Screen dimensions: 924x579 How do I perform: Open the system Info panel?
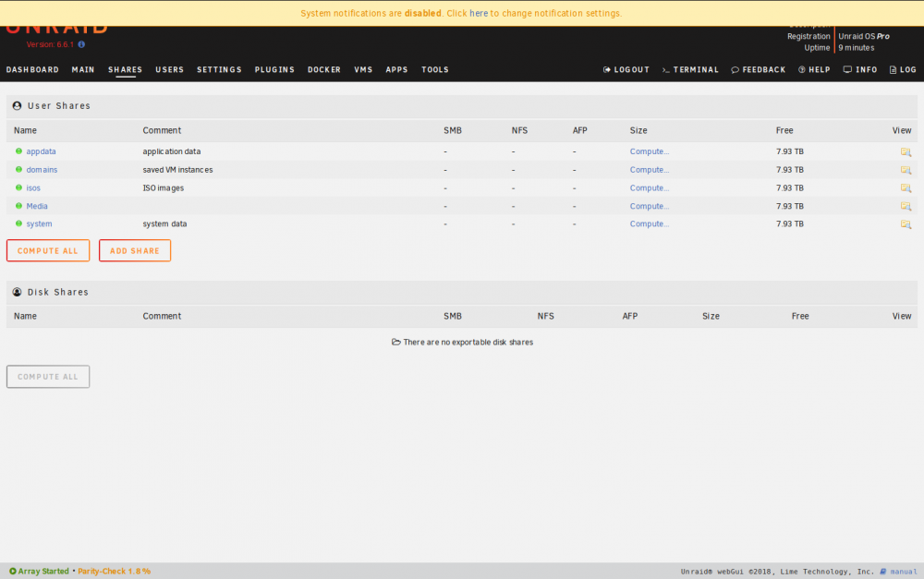click(x=860, y=69)
